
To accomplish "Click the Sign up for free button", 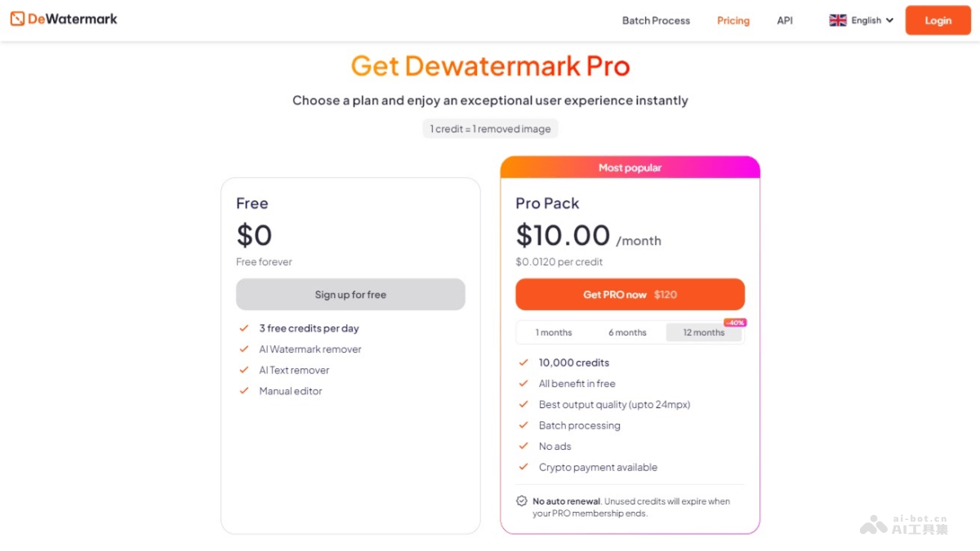I will [x=350, y=294].
